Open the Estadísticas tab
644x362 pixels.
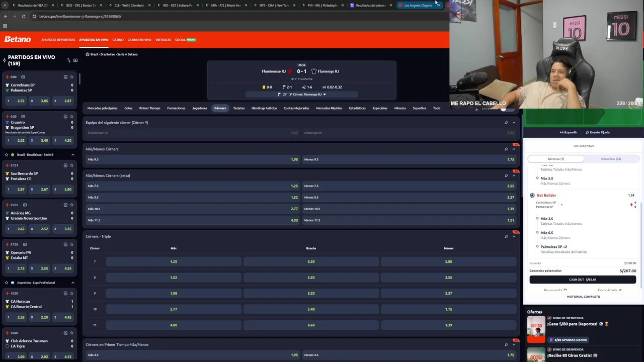coord(357,108)
